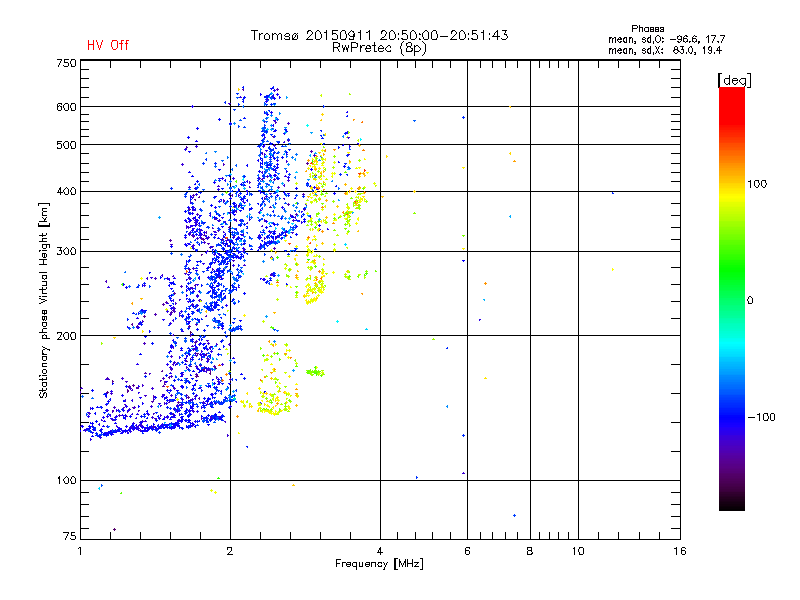Click the y-axis tick label '300'
This screenshot has width=800, height=600.
[66, 252]
